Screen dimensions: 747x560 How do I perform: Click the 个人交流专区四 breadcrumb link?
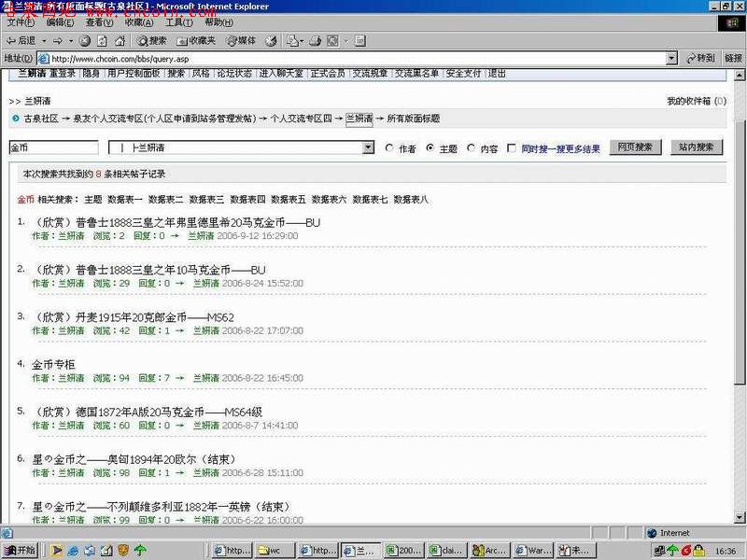click(301, 119)
